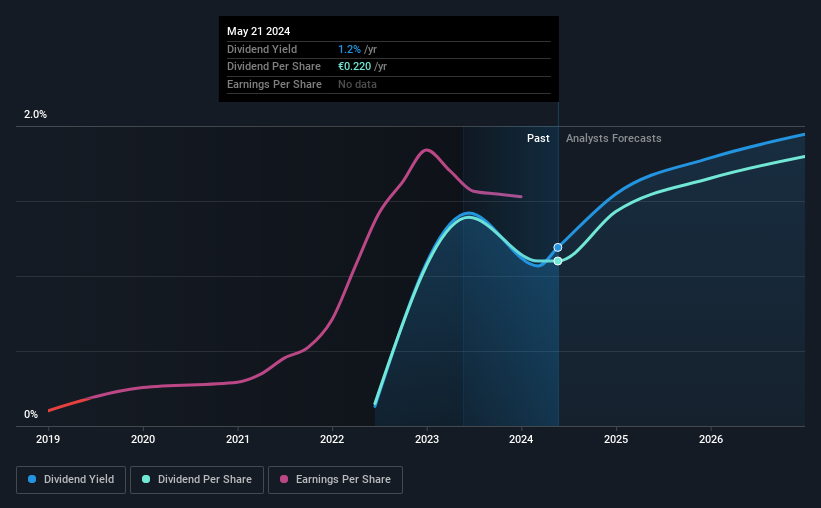Click the 2.0% y-axis label

[35, 114]
